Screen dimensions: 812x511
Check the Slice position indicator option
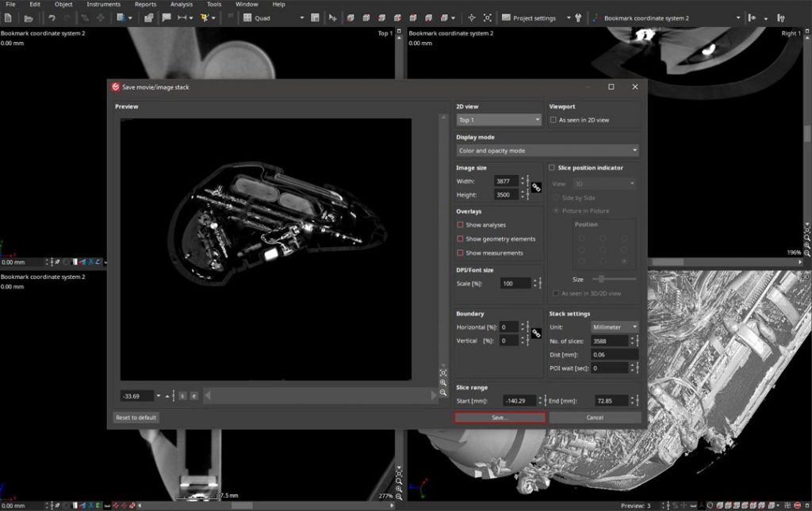tap(552, 168)
